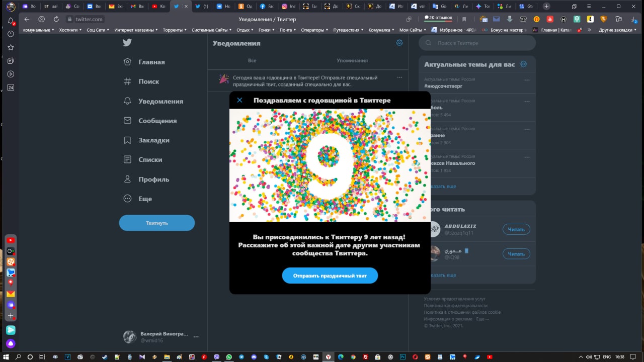This screenshot has width=644, height=362.
Task: Follow ABDULAZIZ with Читать button
Action: [516, 229]
